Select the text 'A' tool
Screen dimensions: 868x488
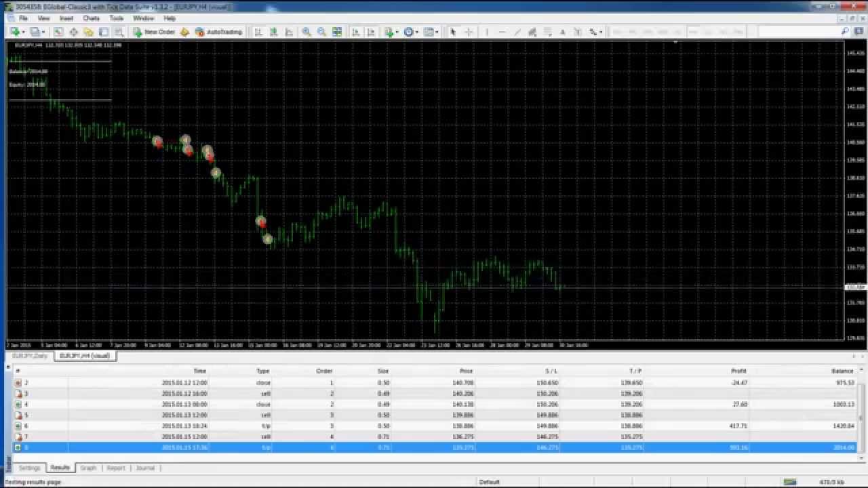[562, 32]
